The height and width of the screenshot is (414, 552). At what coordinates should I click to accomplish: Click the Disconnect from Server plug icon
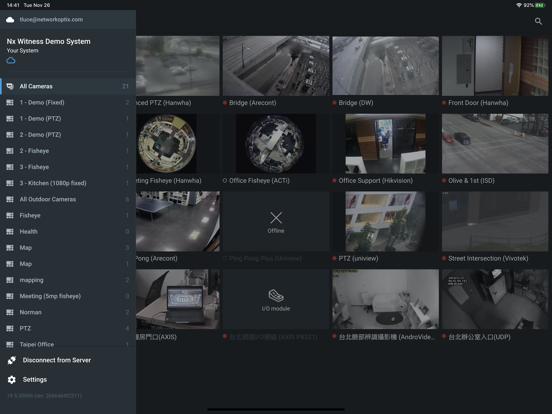(x=12, y=360)
